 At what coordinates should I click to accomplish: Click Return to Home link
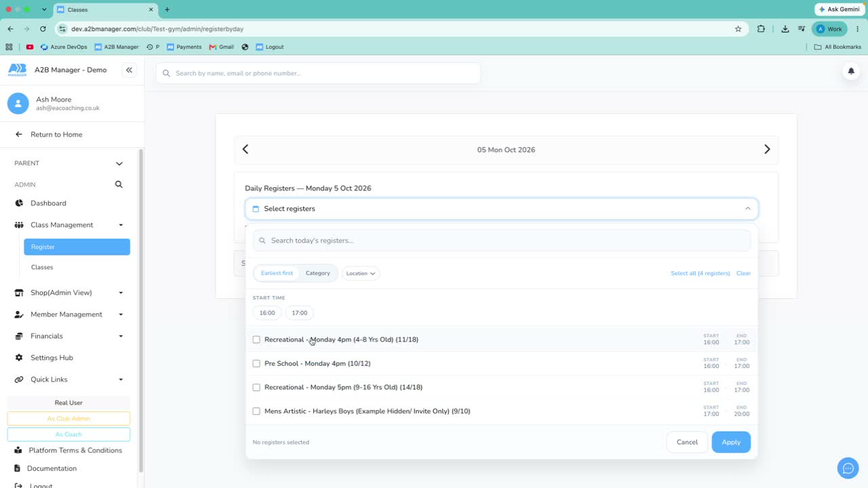[56, 134]
